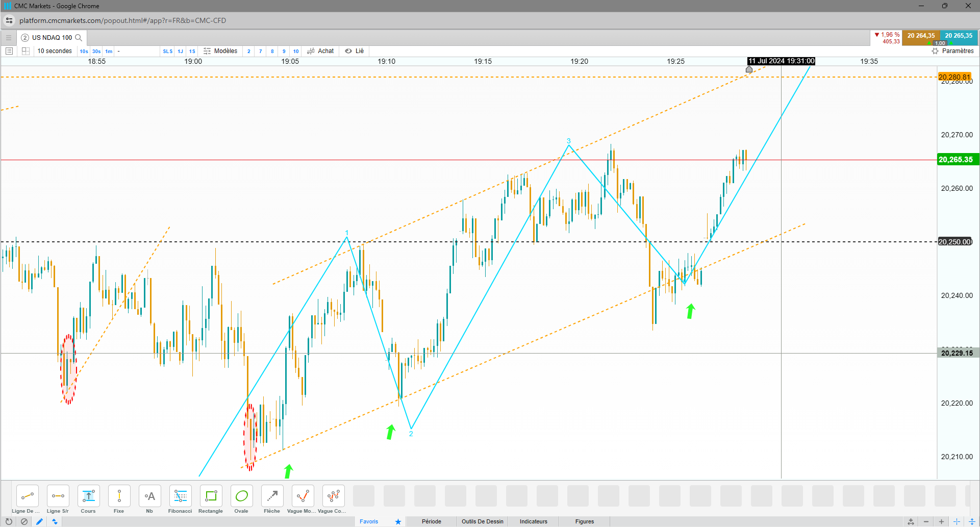Load template shortcut 7
Viewport: 980px width, 527px height.
tap(261, 51)
